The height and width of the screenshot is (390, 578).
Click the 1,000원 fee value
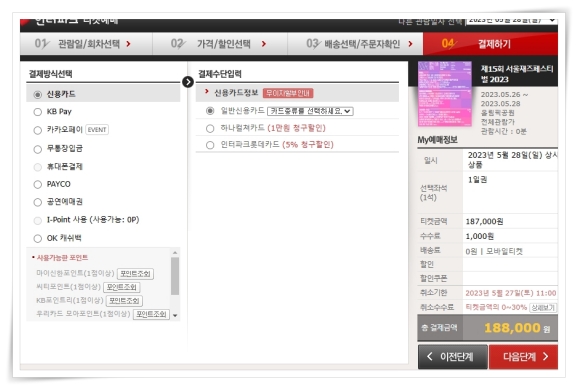[x=480, y=236]
